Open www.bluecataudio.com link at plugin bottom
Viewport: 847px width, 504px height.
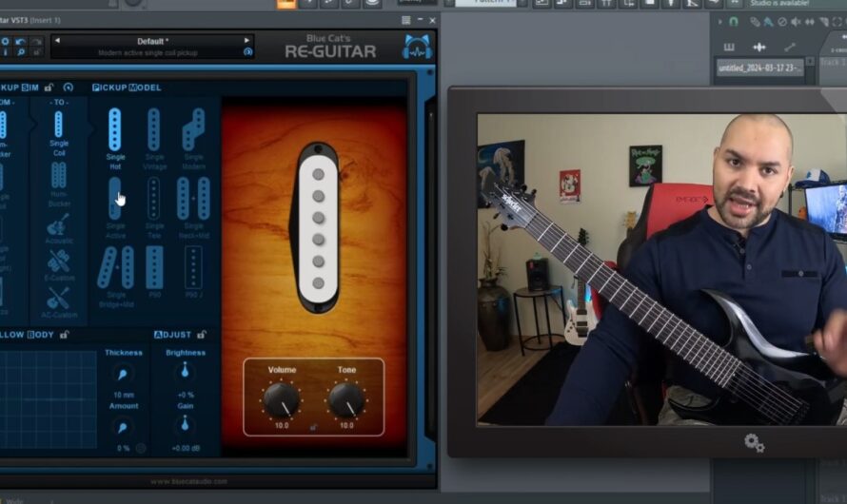189,481
